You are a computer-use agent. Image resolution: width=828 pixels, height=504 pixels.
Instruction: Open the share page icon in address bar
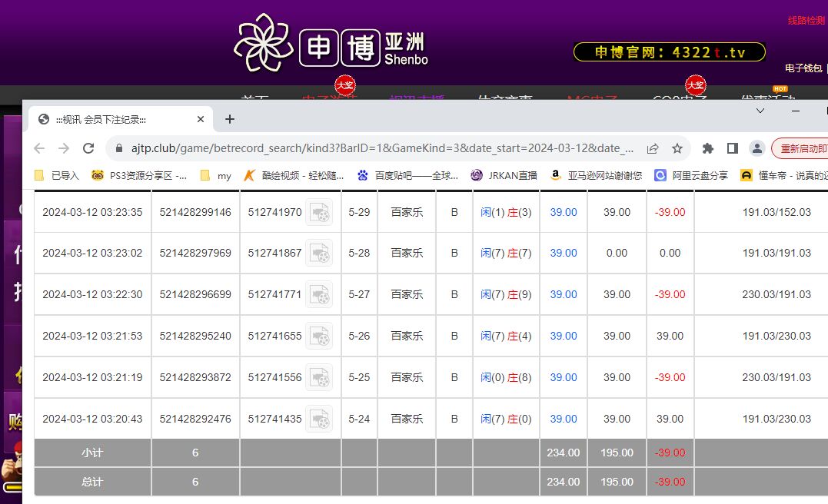click(653, 148)
